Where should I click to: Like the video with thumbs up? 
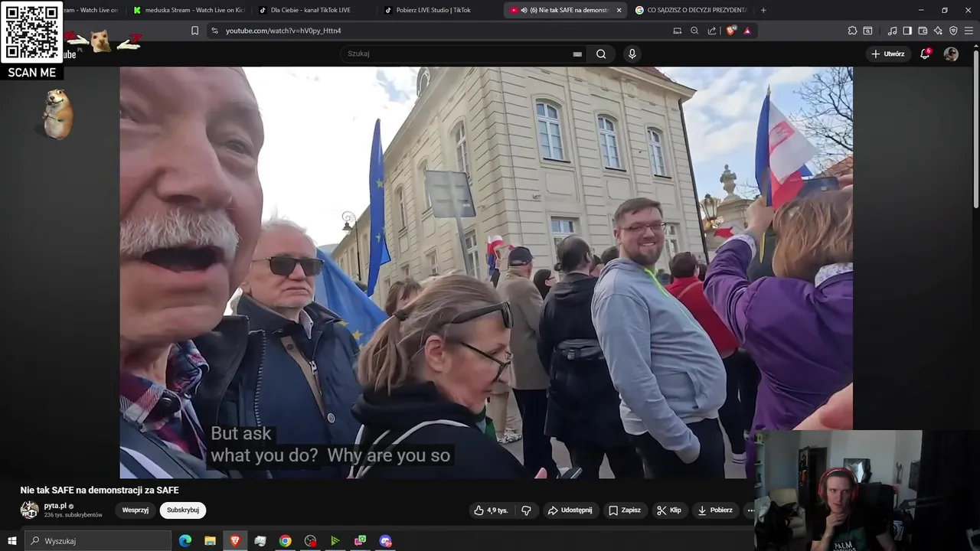click(x=491, y=510)
